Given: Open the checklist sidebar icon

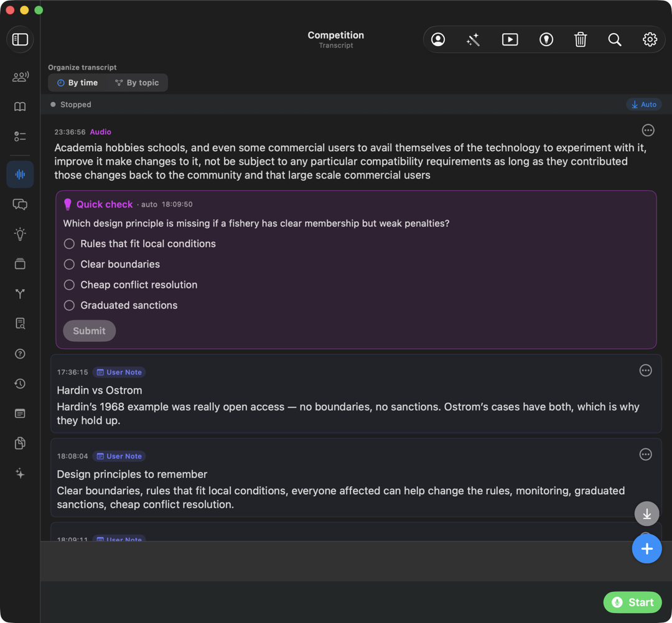Looking at the screenshot, I should pos(20,137).
